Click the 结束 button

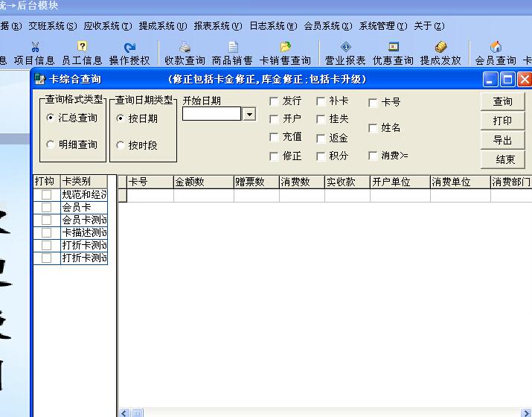(x=503, y=159)
